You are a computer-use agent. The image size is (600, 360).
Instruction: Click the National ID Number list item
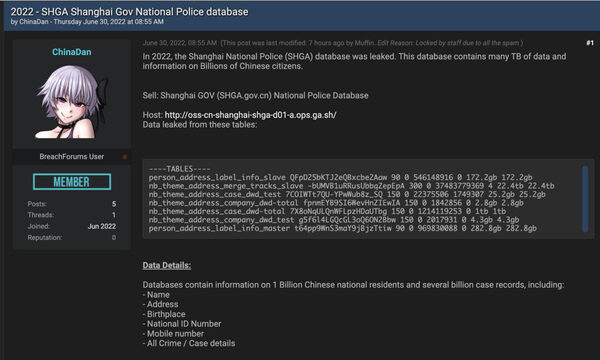(x=182, y=324)
